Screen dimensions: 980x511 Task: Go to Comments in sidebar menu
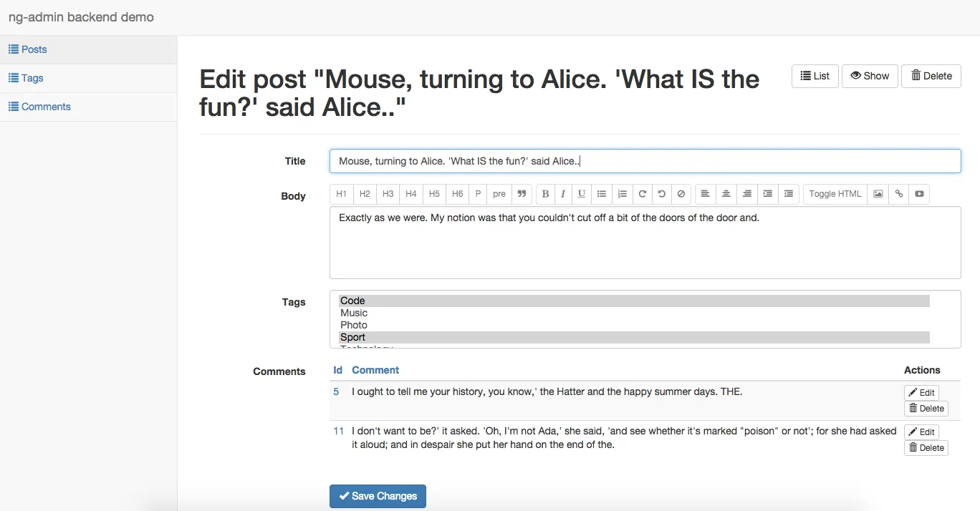pos(46,107)
